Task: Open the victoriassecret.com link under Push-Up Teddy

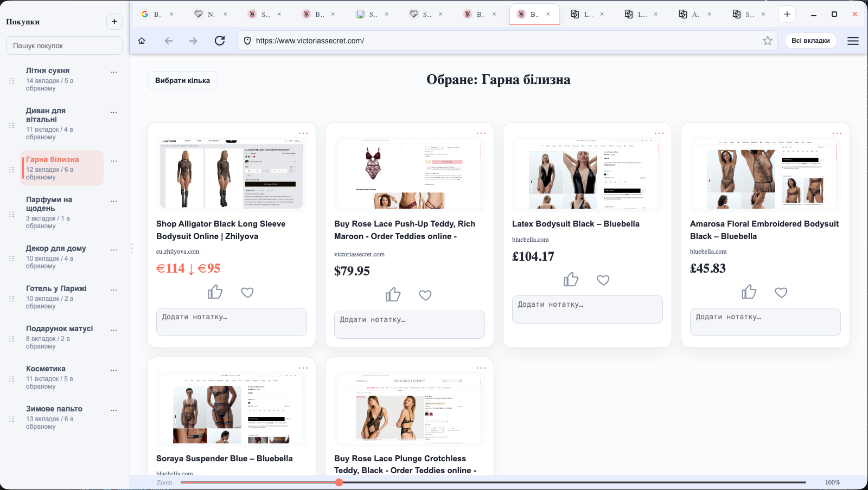Action: pyautogui.click(x=359, y=254)
